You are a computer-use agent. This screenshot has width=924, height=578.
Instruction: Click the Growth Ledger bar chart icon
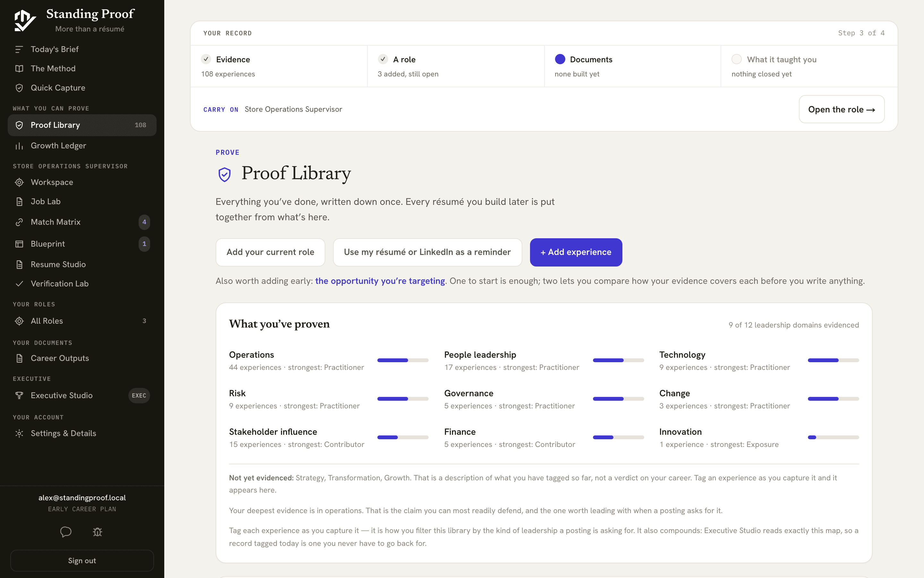19,146
